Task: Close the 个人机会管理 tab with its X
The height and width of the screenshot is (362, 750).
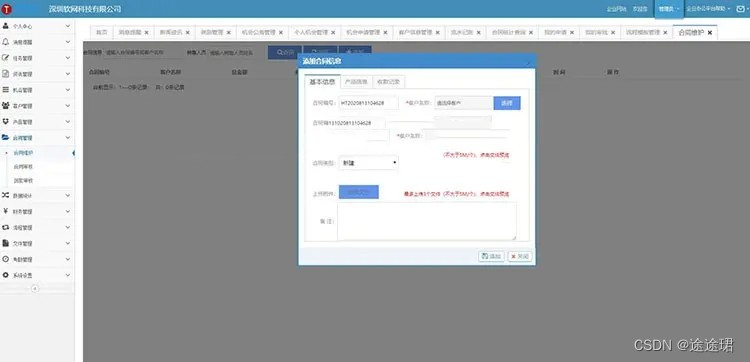Action: pyautogui.click(x=333, y=33)
